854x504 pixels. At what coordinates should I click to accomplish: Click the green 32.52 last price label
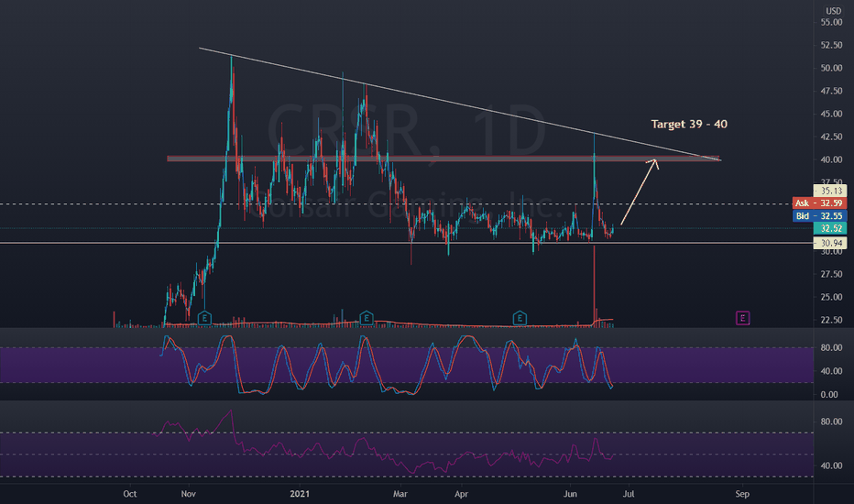830,228
